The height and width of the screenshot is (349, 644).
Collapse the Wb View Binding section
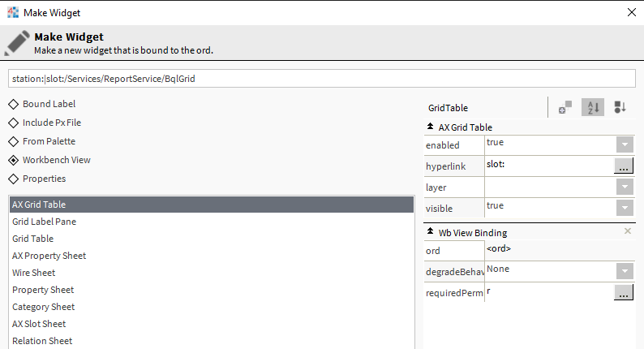point(430,232)
